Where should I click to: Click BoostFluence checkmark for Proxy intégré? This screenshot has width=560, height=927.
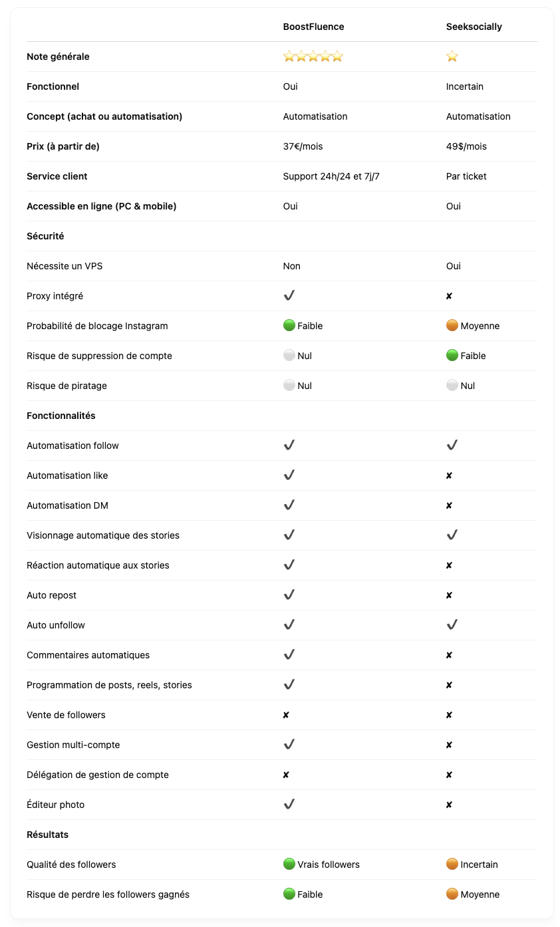289,295
